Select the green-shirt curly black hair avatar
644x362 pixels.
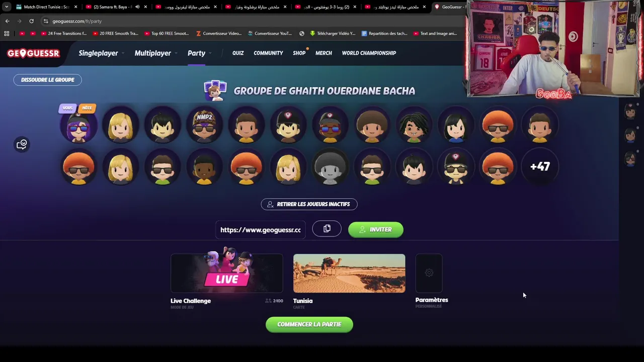pos(414,126)
